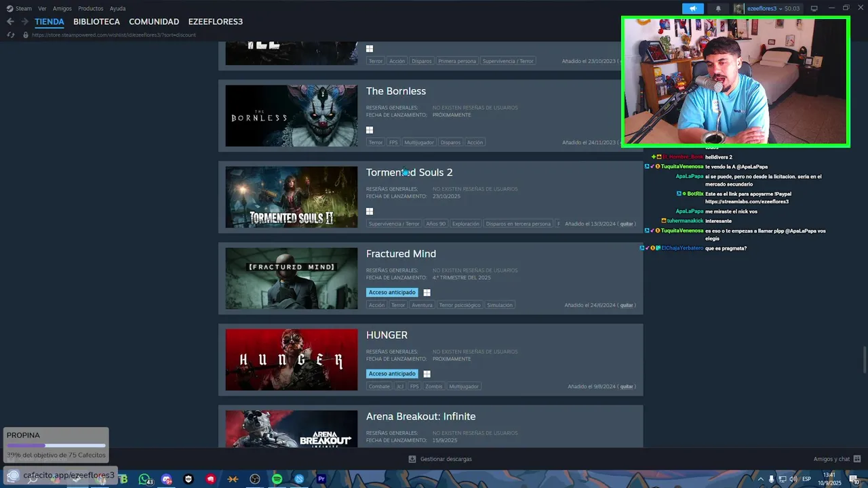Click the taskbar clock showing 13:41
This screenshot has width=868, height=488.
829,479
